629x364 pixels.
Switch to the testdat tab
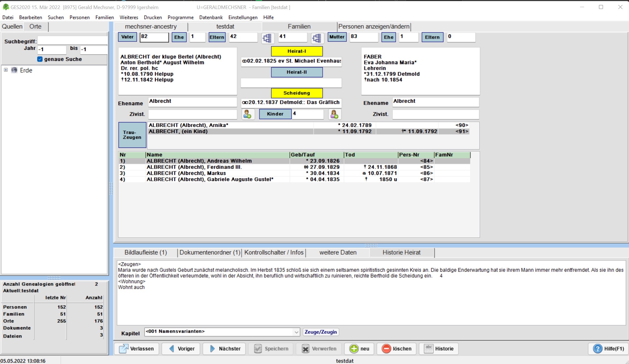[x=225, y=27]
